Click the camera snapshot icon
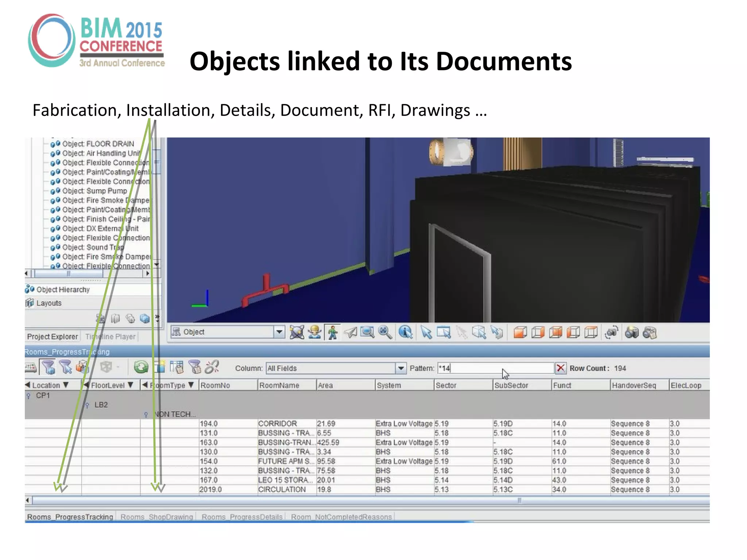The image size is (747, 560). click(x=632, y=332)
